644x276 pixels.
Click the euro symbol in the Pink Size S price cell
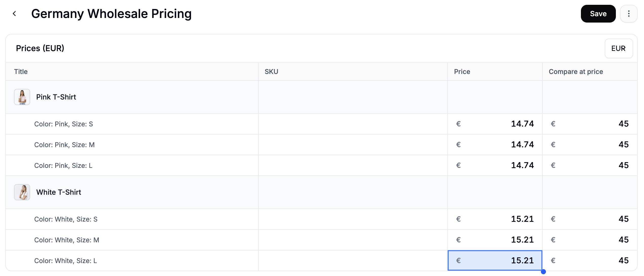point(458,124)
